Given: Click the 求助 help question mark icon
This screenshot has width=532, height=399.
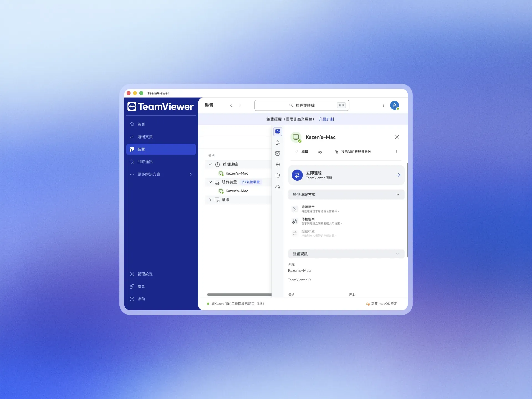Looking at the screenshot, I should pos(132,299).
